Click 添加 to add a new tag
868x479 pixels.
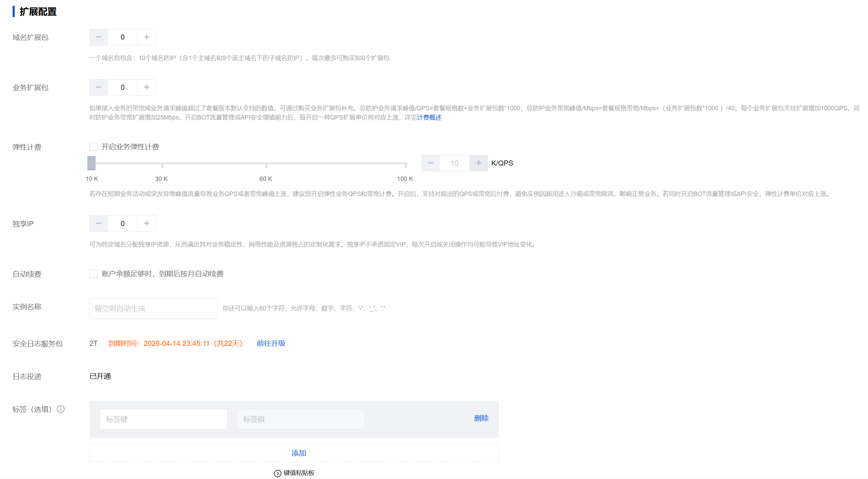tap(299, 453)
